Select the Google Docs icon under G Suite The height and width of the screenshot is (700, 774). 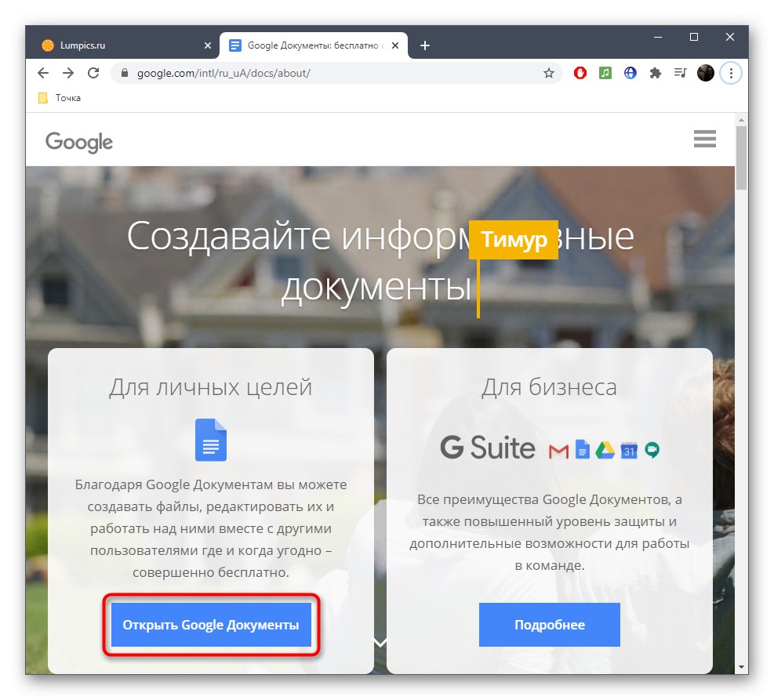coord(582,449)
